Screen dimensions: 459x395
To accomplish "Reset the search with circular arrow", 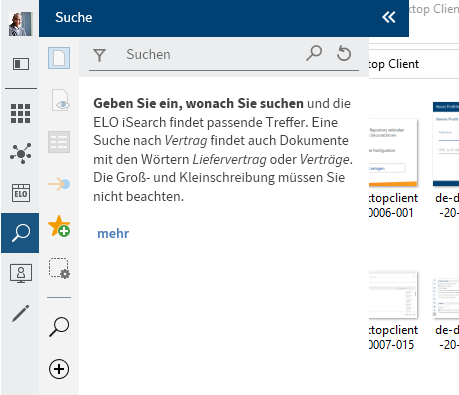I will click(344, 54).
